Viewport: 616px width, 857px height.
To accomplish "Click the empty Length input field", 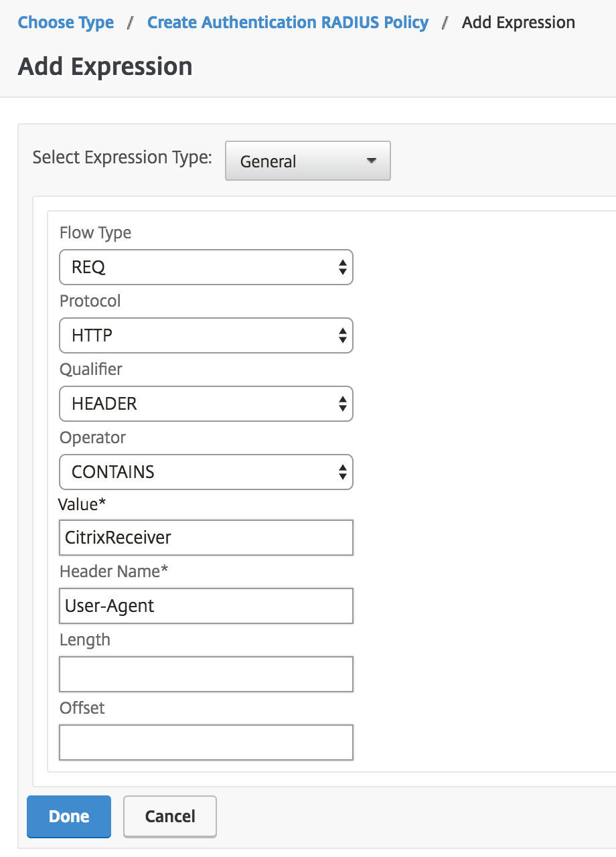I will pyautogui.click(x=206, y=674).
